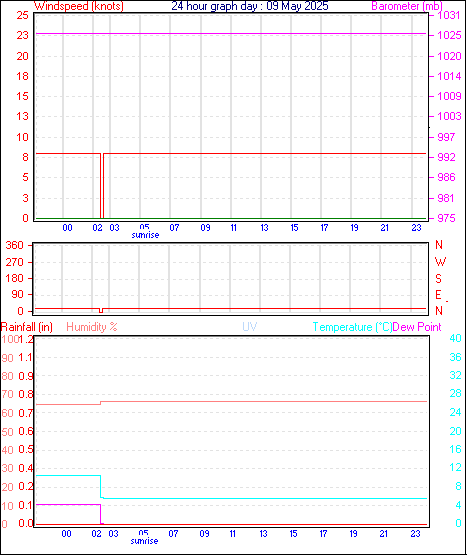Click the S compass letter
This screenshot has width=467, height=559.
pyautogui.click(x=438, y=278)
